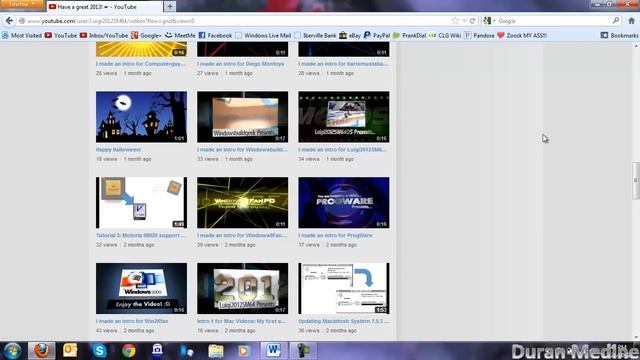640x360 pixels.
Task: Go back with the back arrow
Action: 9,20
